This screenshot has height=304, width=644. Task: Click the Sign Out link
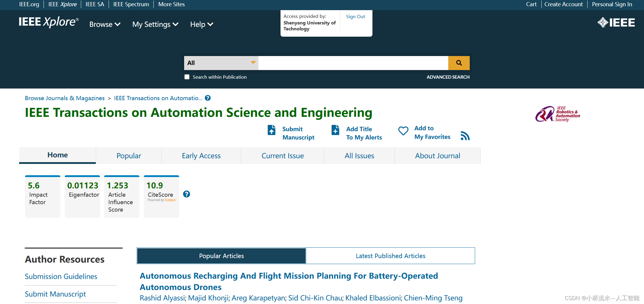355,17
